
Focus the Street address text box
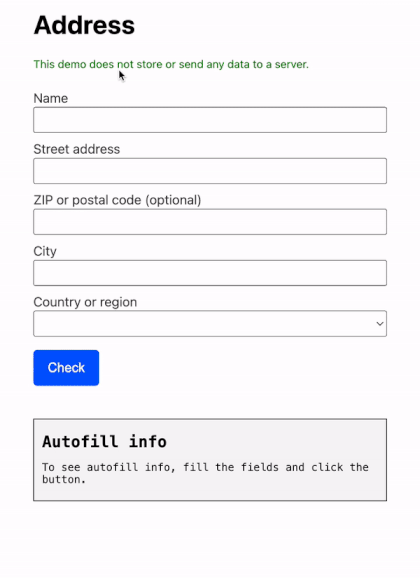[x=210, y=171]
